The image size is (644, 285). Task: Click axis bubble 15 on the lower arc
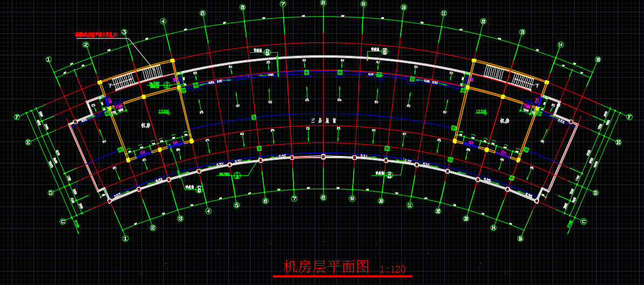tap(520, 238)
